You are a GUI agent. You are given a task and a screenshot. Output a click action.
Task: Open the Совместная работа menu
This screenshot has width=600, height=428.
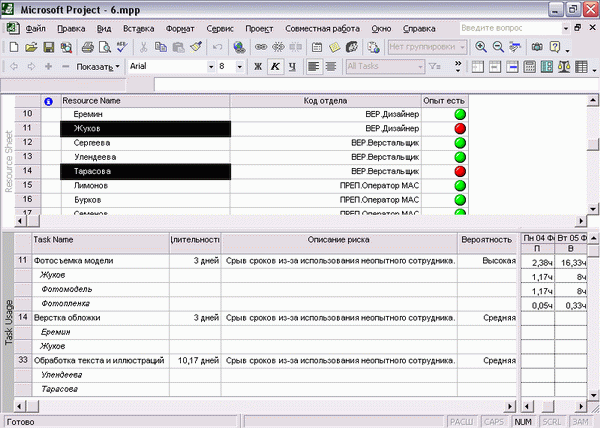tap(322, 29)
